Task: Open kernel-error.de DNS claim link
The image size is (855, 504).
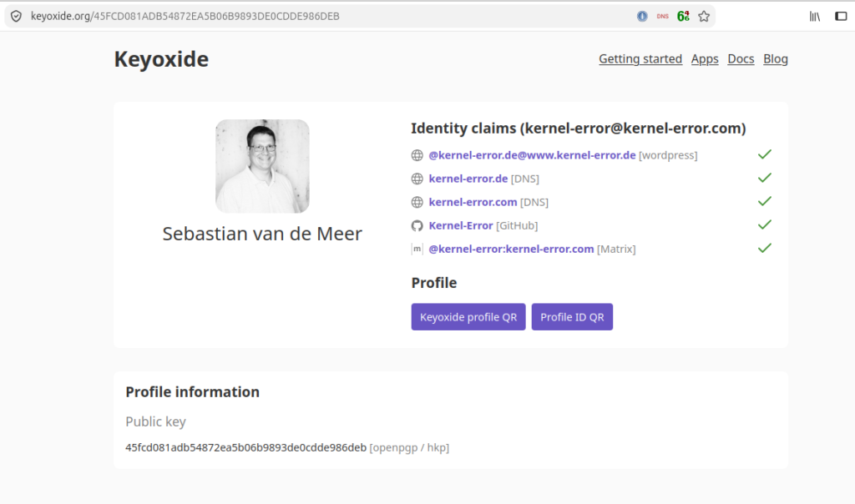Action: tap(468, 179)
